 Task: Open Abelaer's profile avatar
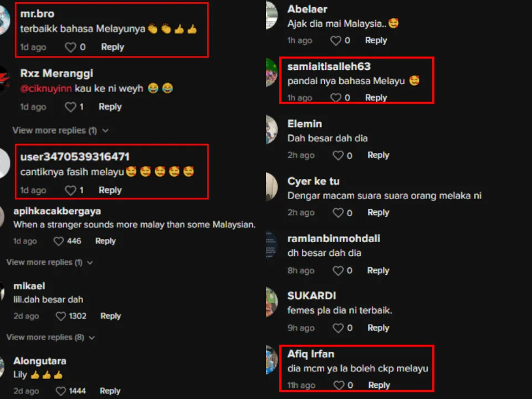272,16
